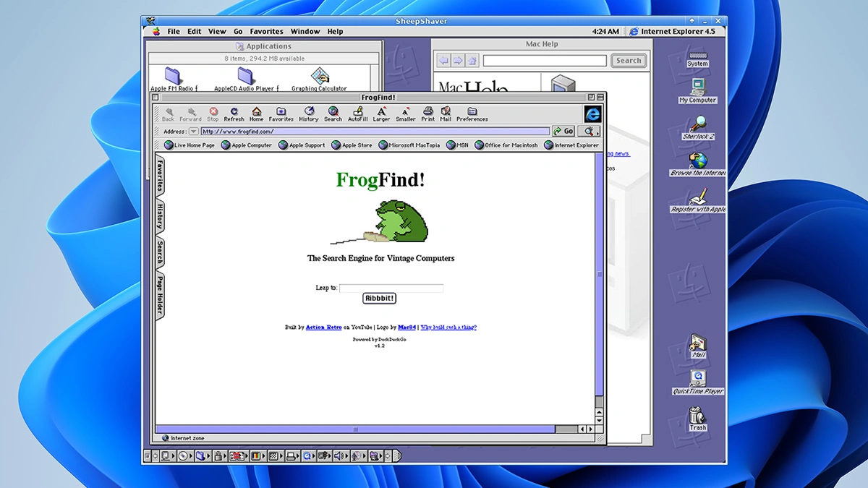Select the Apple FM Radio folder

[174, 79]
